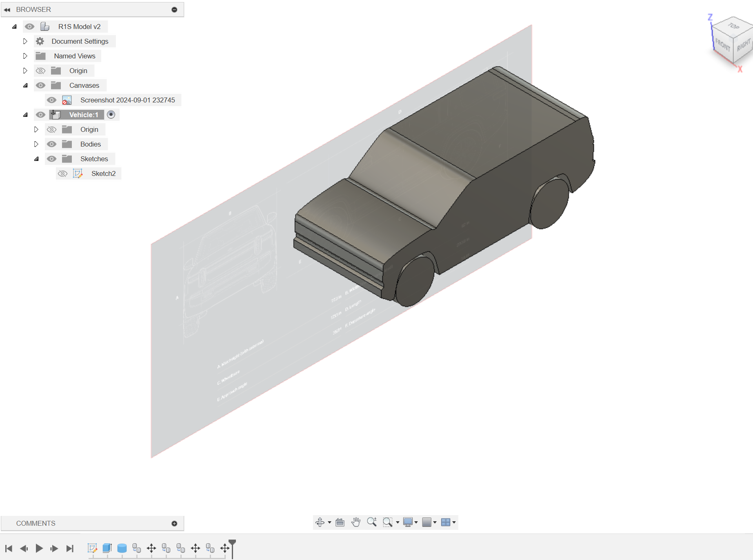
Task: Select Document Settings item
Action: click(x=80, y=41)
